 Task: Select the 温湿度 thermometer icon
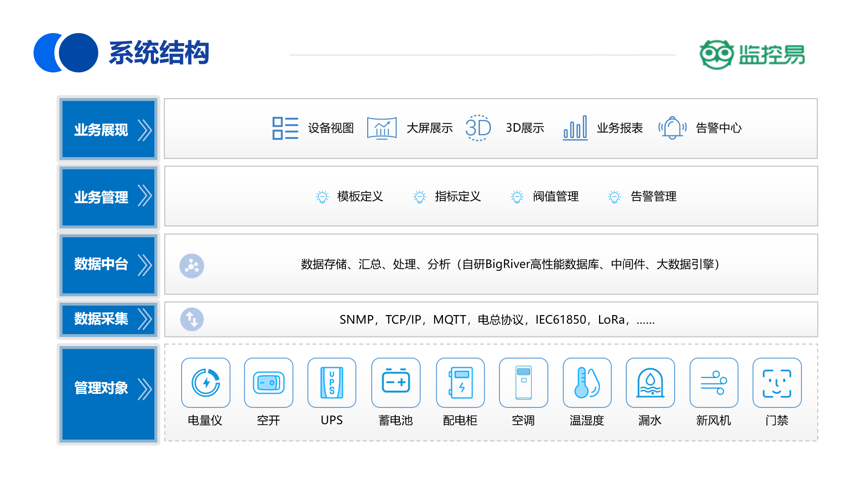(x=587, y=383)
